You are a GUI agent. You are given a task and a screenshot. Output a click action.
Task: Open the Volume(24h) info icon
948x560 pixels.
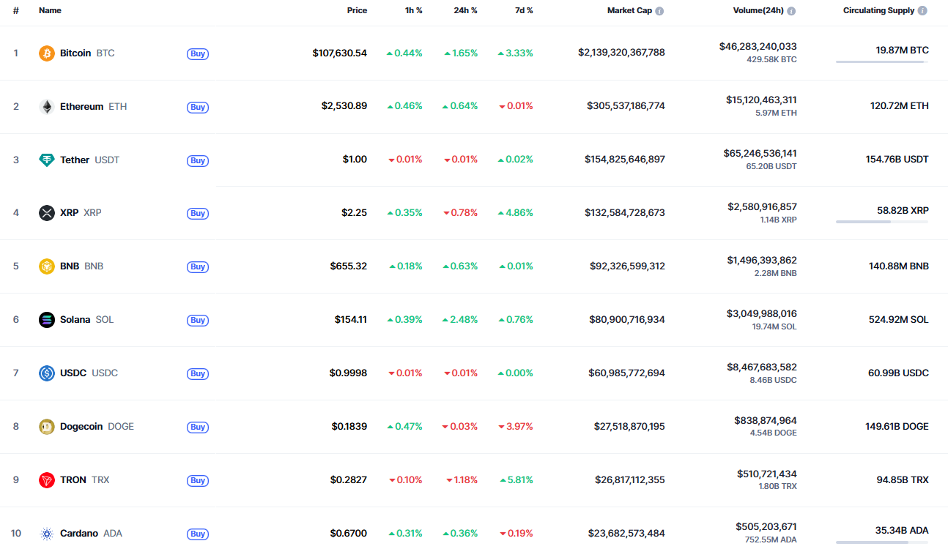791,11
